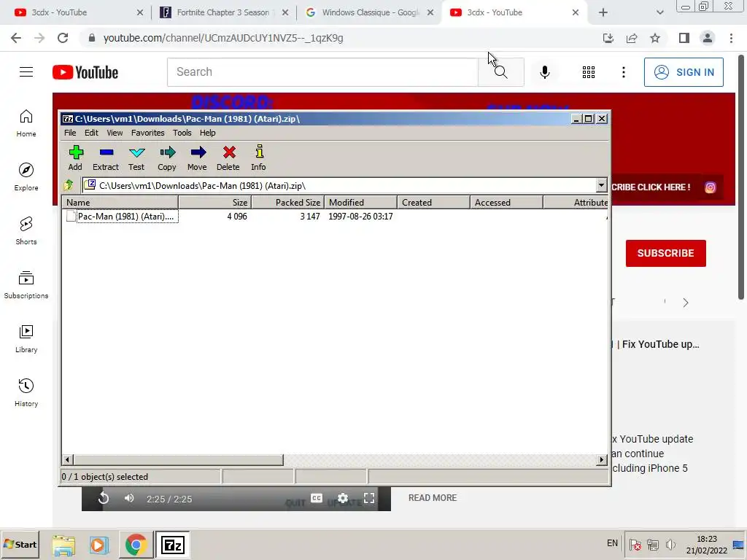Bookmark this page with the star icon

[x=655, y=38]
